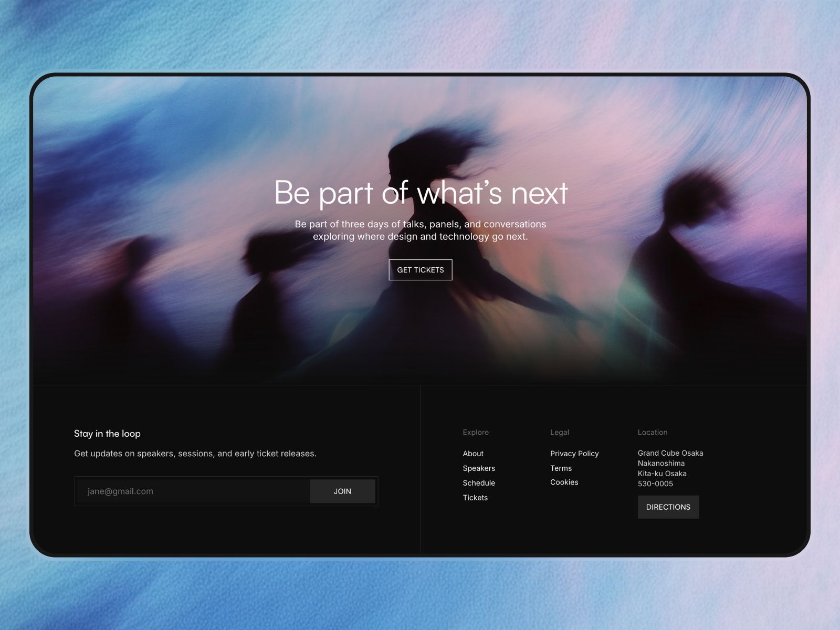Go to the Speakers page link
This screenshot has height=630, width=840.
coord(479,468)
